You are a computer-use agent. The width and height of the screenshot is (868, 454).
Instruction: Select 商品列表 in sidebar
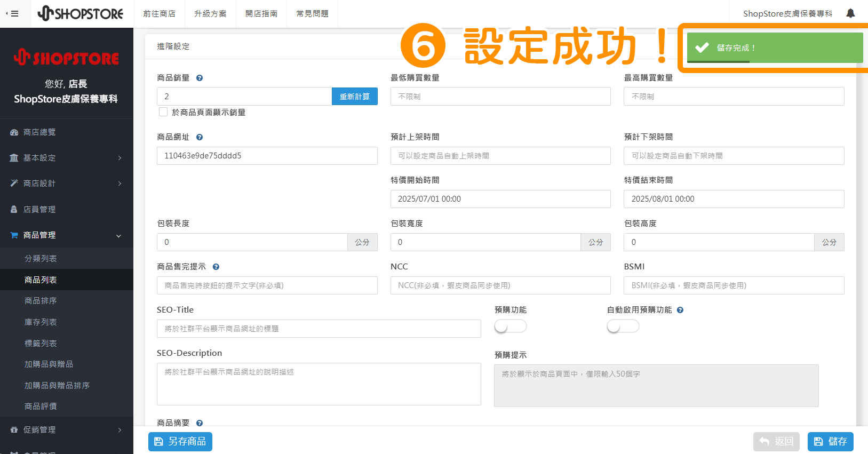pos(67,280)
